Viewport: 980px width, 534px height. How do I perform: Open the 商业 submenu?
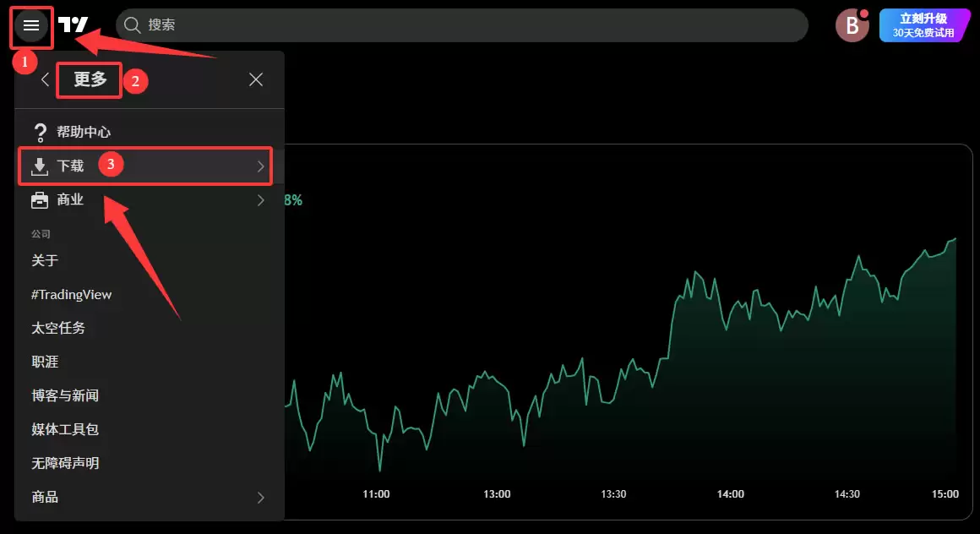pyautogui.click(x=150, y=200)
